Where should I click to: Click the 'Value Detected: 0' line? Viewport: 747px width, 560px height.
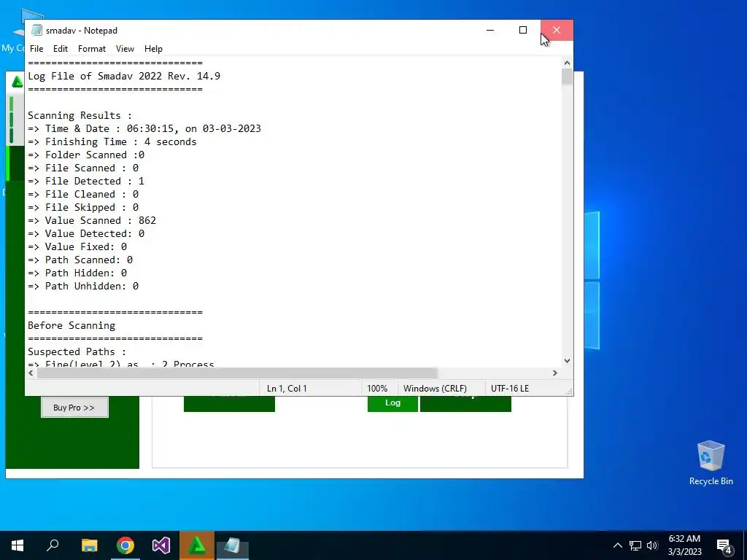86,234
